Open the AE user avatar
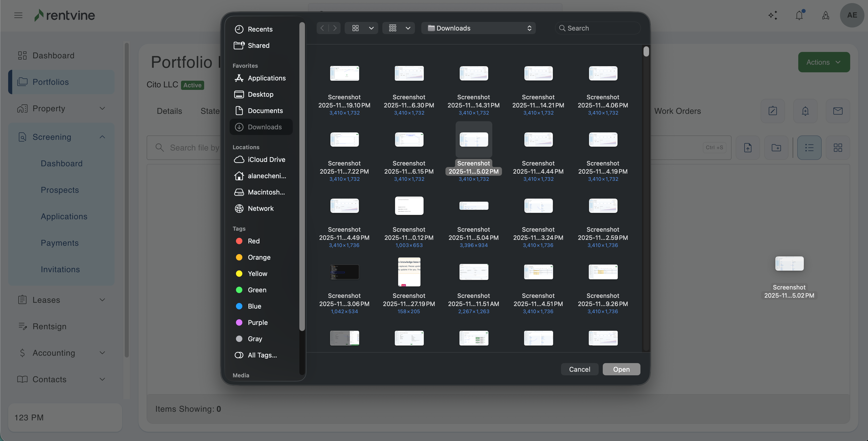Viewport: 868px width, 441px height. point(852,15)
